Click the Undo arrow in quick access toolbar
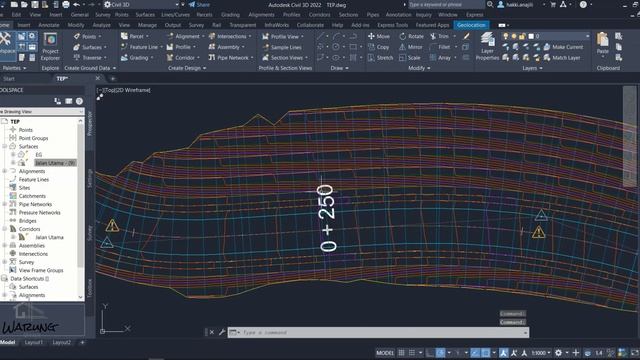This screenshot has height=360, width=640. tap(76, 4)
